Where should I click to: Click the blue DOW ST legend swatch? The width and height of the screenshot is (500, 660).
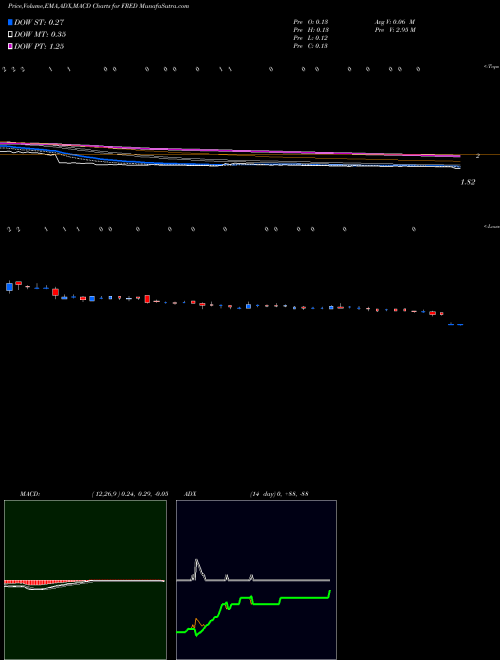[10, 22]
